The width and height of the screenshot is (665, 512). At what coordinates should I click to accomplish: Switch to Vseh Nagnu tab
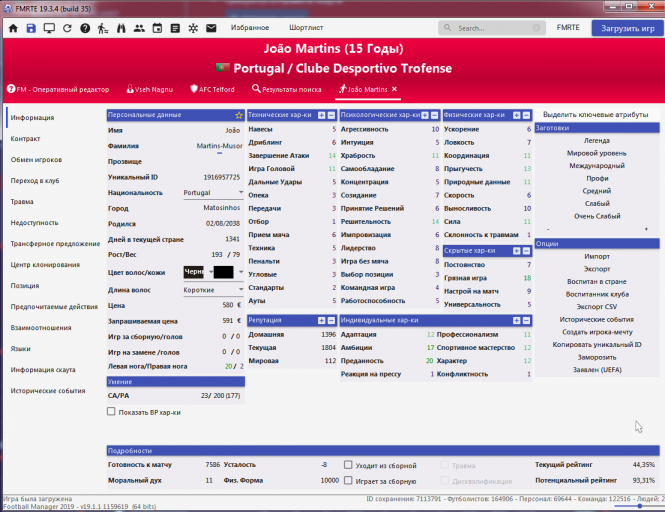click(150, 89)
